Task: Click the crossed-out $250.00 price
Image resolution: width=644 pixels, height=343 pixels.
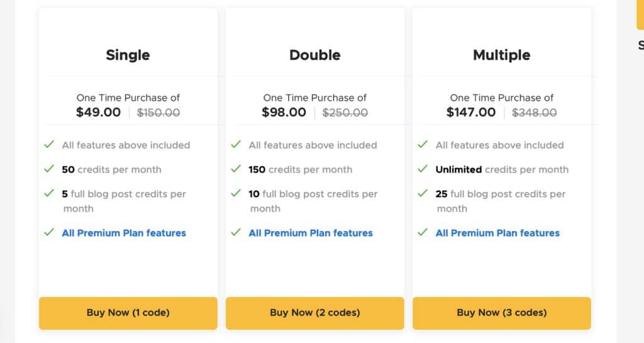Action: click(x=345, y=113)
